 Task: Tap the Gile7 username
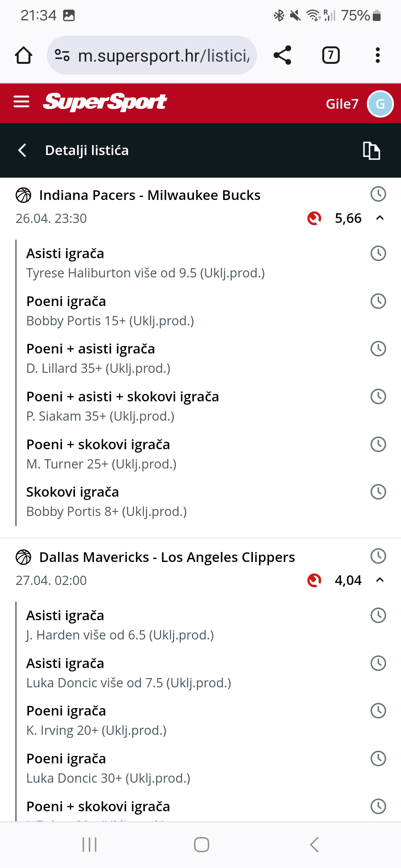342,104
